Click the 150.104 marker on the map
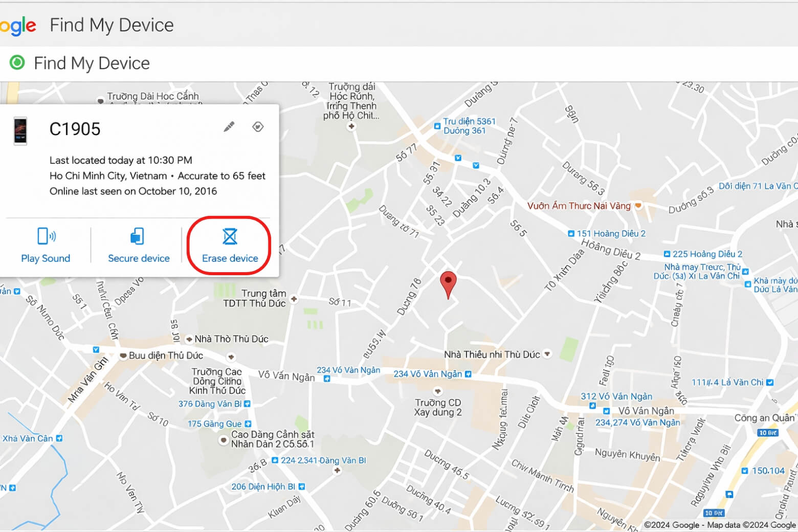 pyautogui.click(x=744, y=470)
